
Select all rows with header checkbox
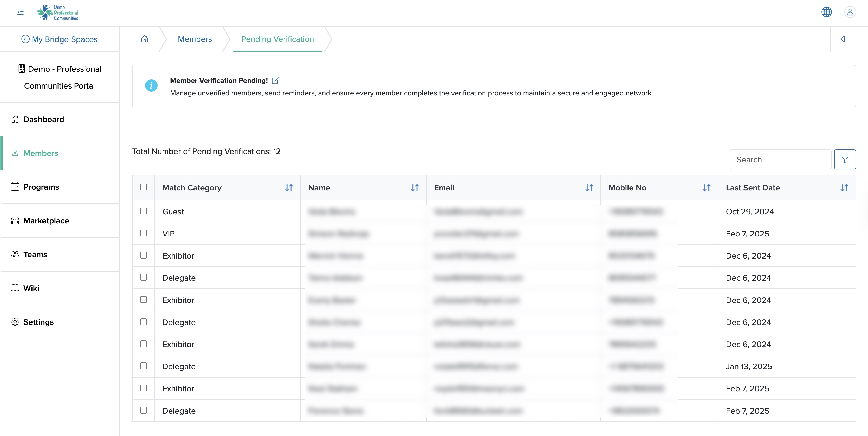(144, 187)
